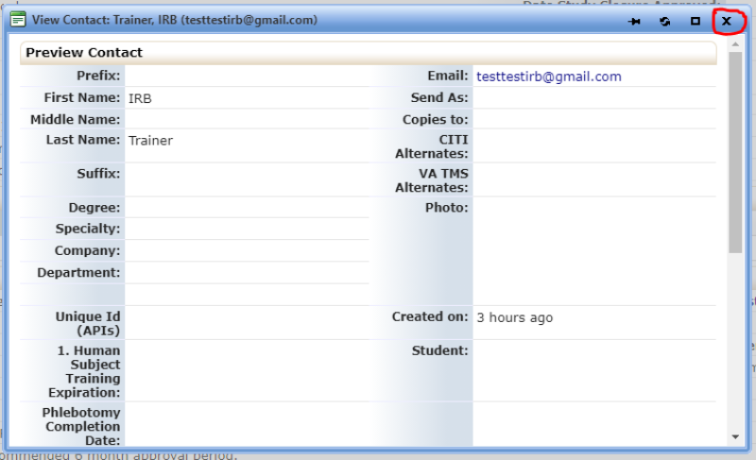The image size is (756, 460).
Task: Maximize the View Contact dialog
Action: (695, 21)
